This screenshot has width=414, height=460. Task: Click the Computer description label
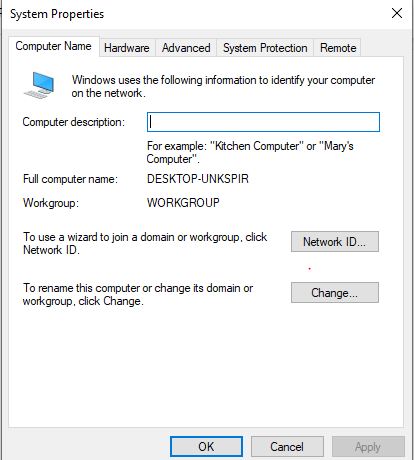tap(74, 122)
